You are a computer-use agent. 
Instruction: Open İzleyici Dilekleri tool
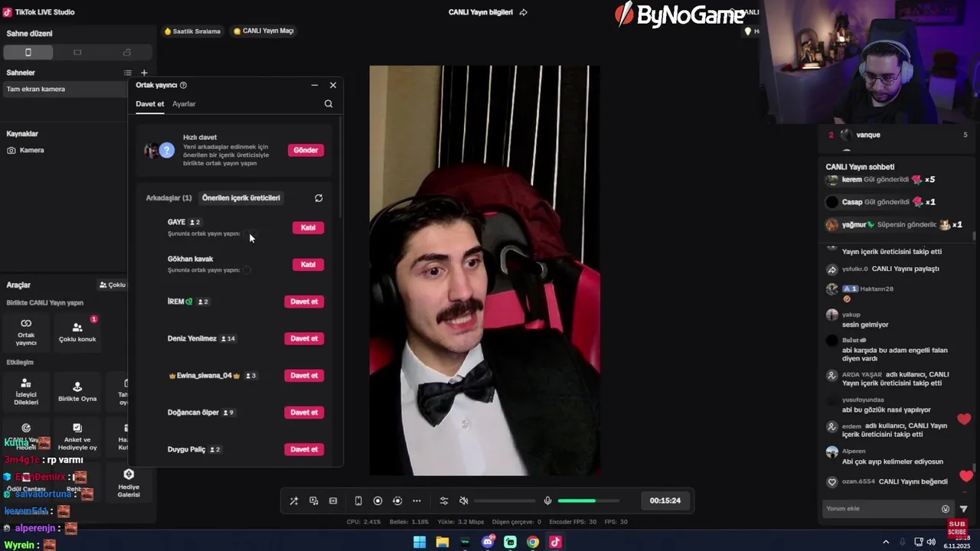26,393
